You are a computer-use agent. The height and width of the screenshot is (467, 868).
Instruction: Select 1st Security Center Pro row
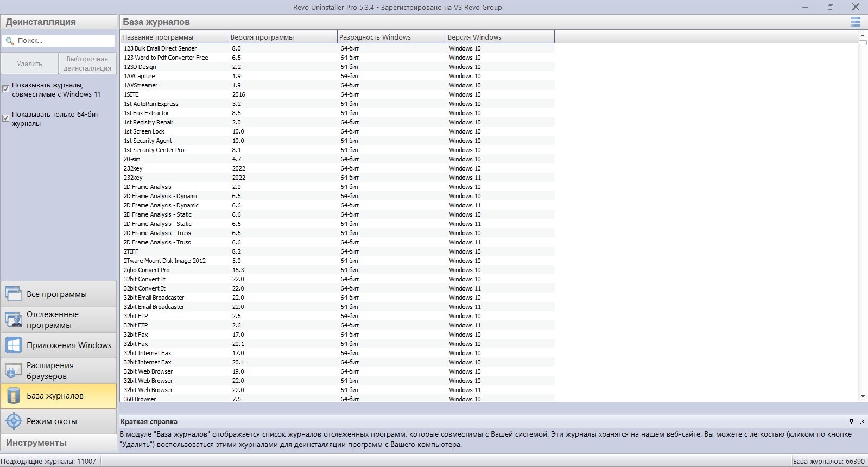pyautogui.click(x=337, y=150)
